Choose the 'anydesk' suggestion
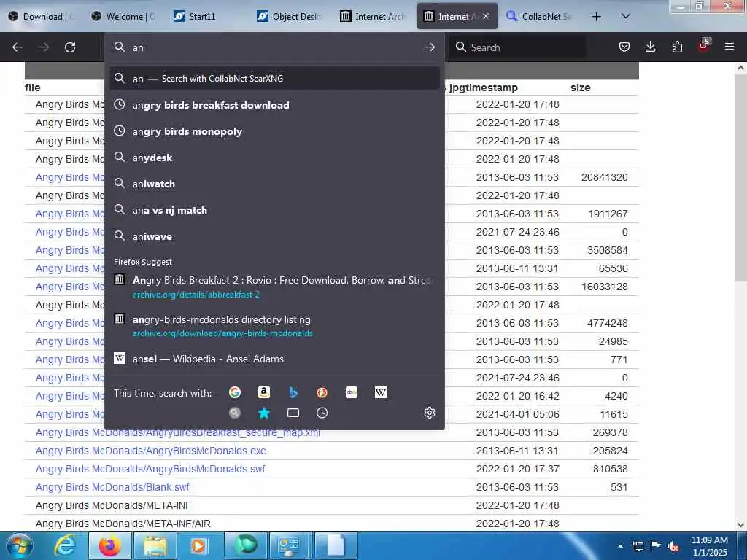 [274, 157]
